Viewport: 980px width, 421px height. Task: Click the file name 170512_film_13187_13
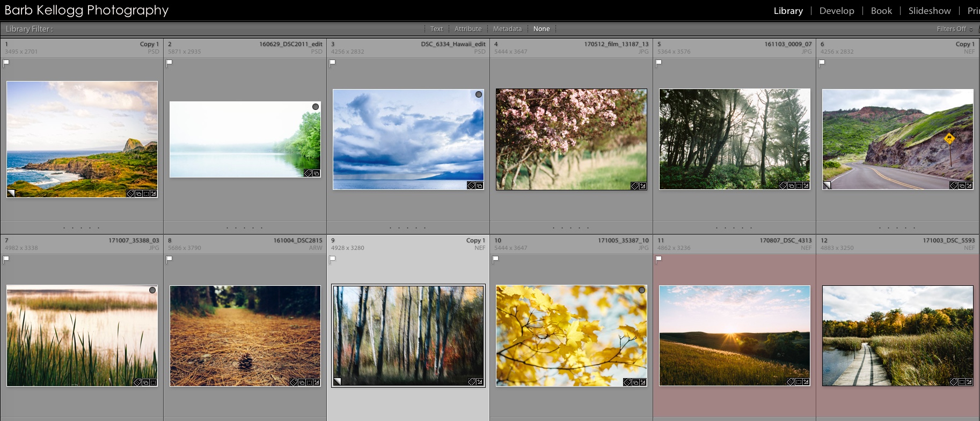point(616,44)
